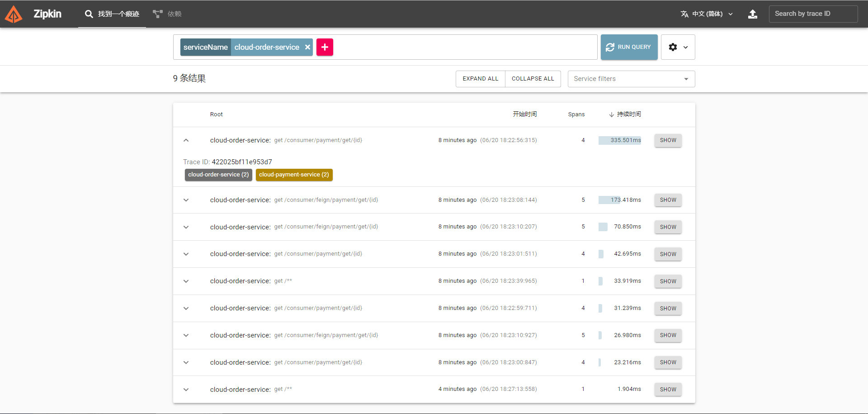
Task: Click the 70.850ms duration value
Action: click(627, 227)
